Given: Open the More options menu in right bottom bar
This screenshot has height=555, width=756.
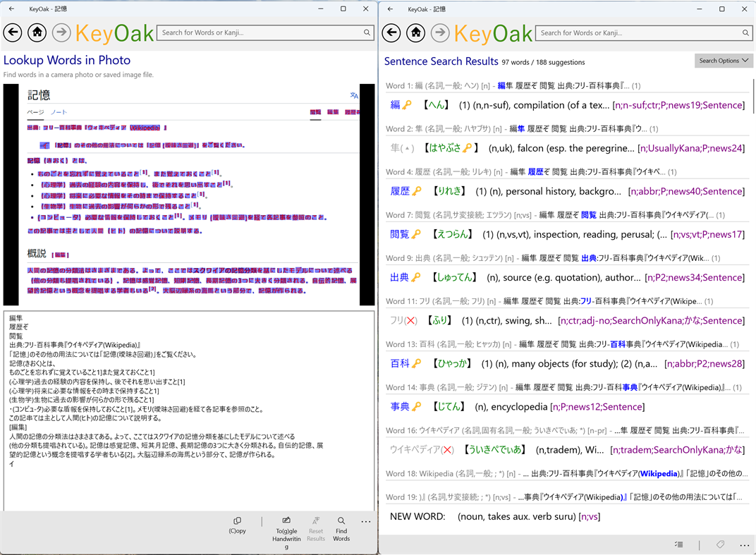Looking at the screenshot, I should click(744, 544).
